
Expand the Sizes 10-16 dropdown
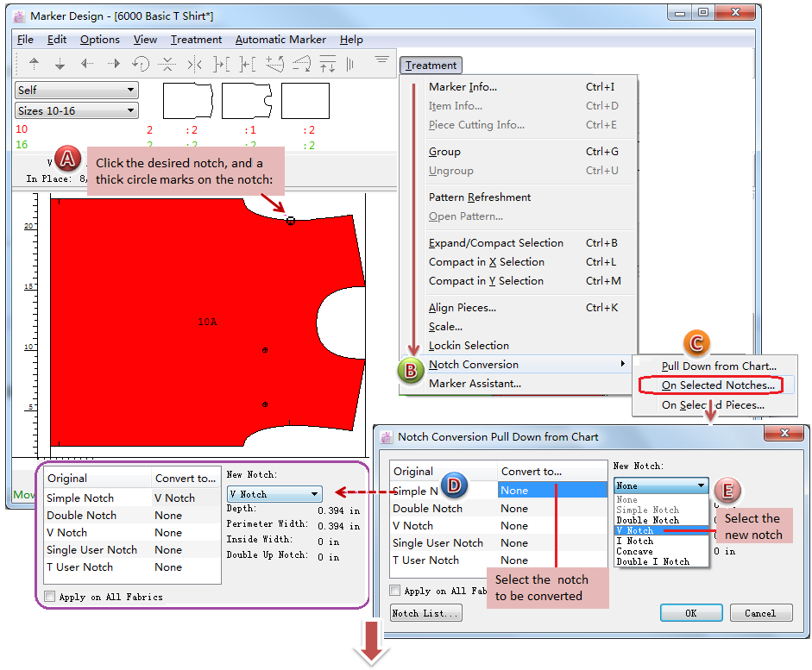pos(77,110)
